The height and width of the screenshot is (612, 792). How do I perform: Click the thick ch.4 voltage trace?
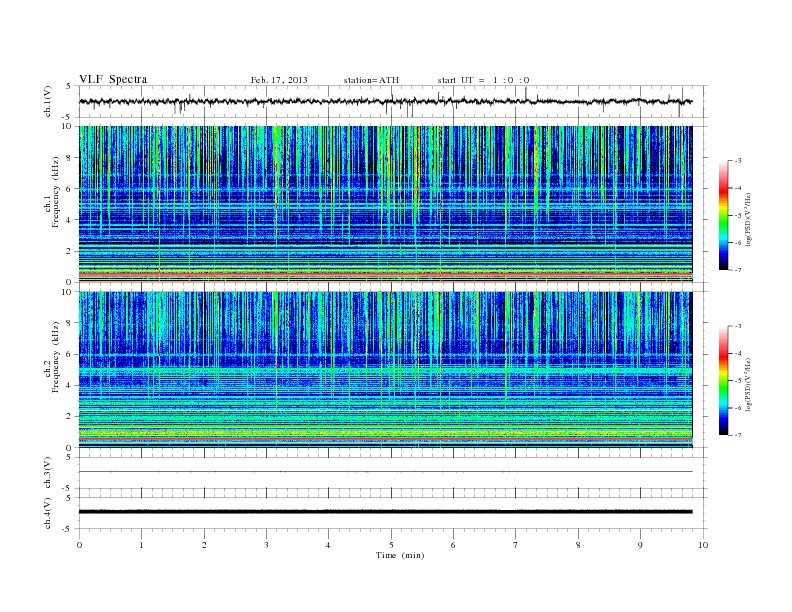pyautogui.click(x=385, y=512)
